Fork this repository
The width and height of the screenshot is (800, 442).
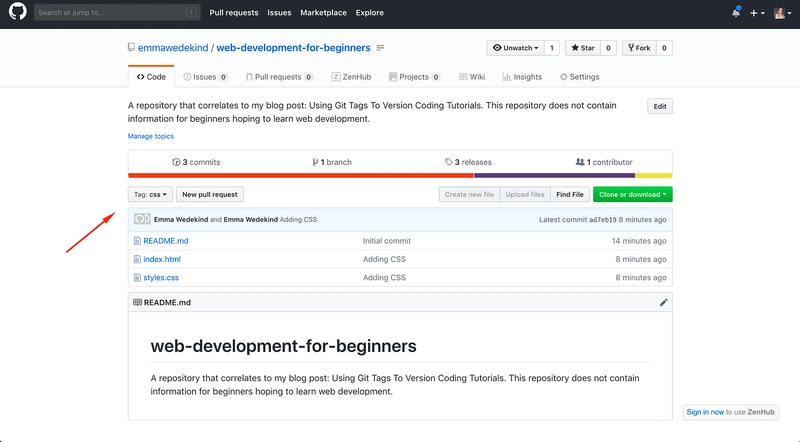tap(639, 48)
